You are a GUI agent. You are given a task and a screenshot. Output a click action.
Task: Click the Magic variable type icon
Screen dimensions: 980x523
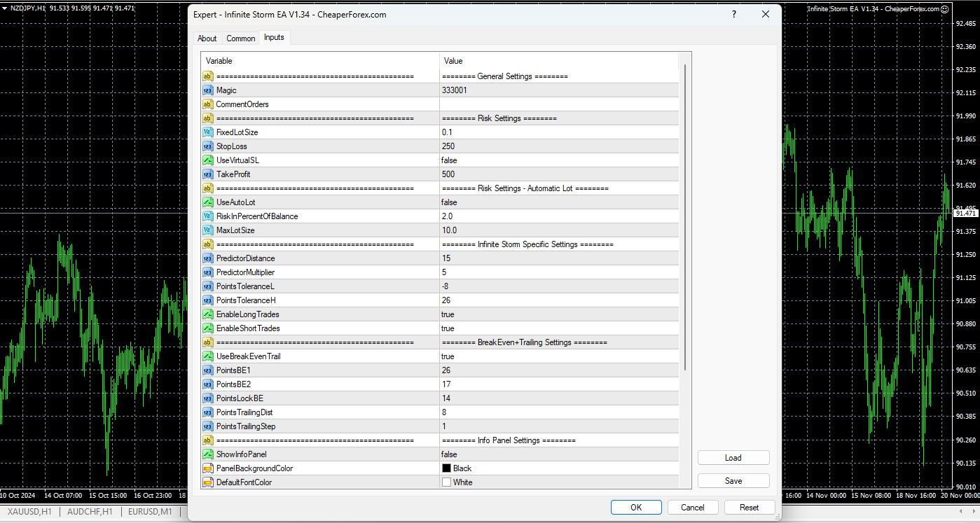(207, 90)
